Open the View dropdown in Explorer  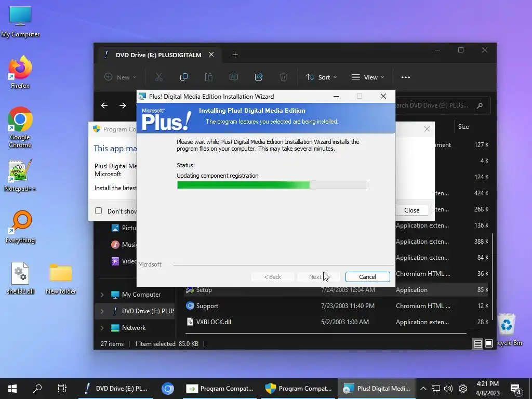point(368,77)
